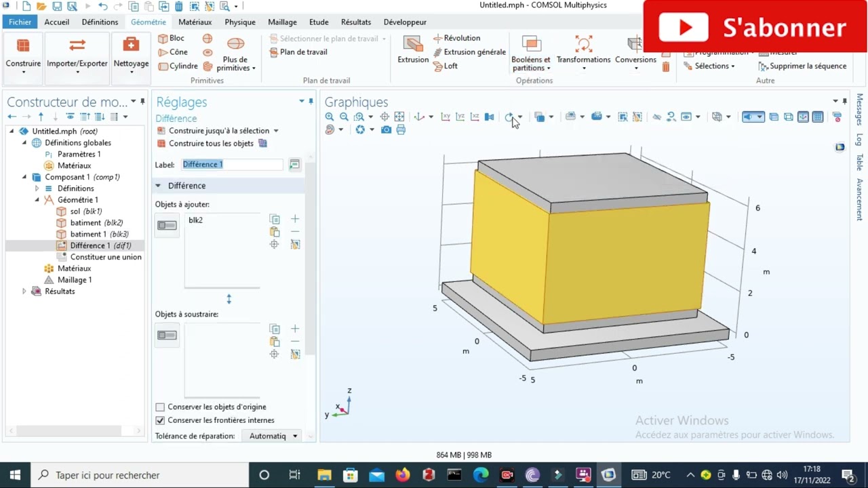Viewport: 868px width, 488px height.
Task: Click in the Label text field
Action: [233, 165]
